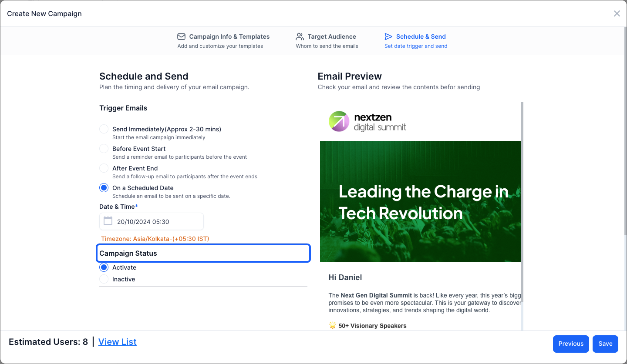This screenshot has height=364, width=627.
Task: Select After Event End radio button
Action: pyautogui.click(x=104, y=168)
